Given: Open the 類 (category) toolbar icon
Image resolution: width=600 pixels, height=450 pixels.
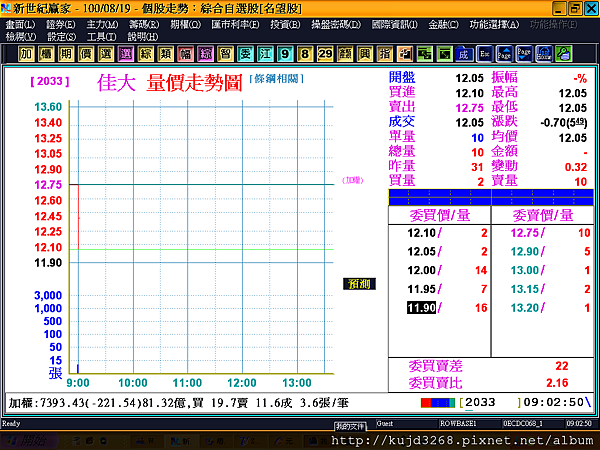Looking at the screenshot, I should tap(165, 54).
